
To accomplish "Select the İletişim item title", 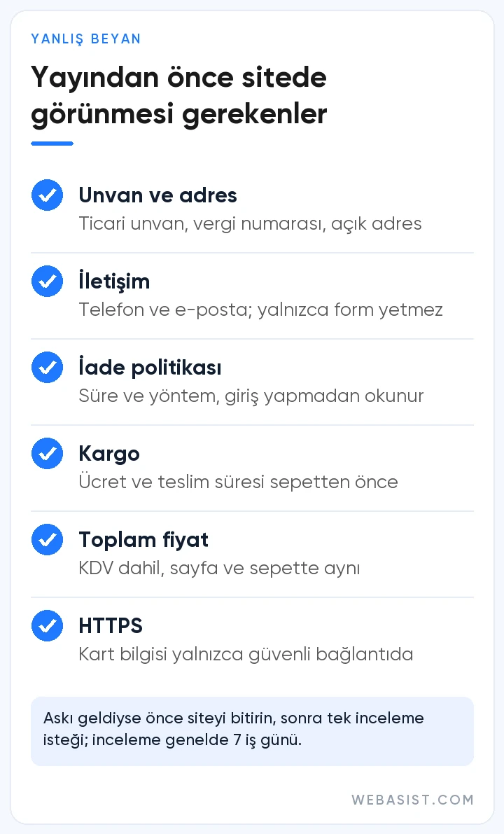I will click(114, 282).
